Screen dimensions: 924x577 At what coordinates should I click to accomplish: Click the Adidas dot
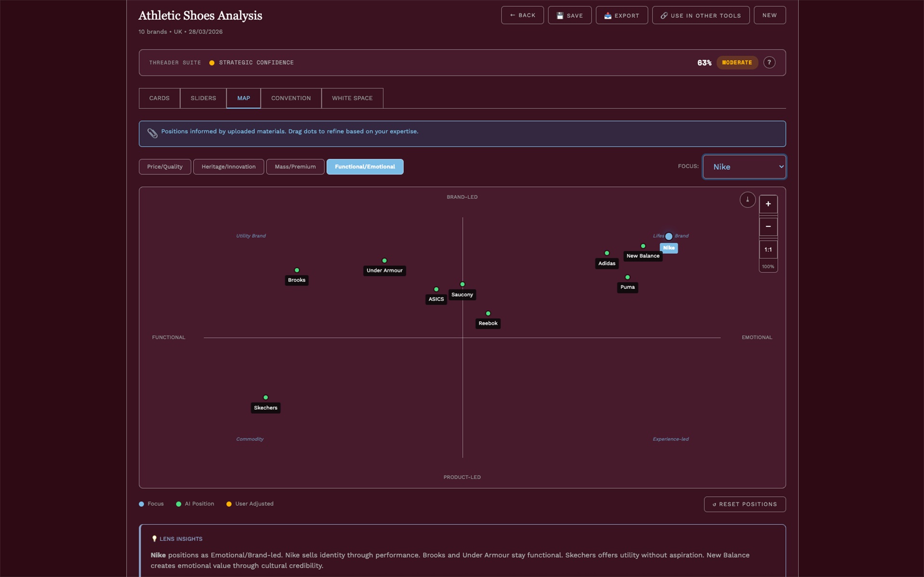coord(607,253)
